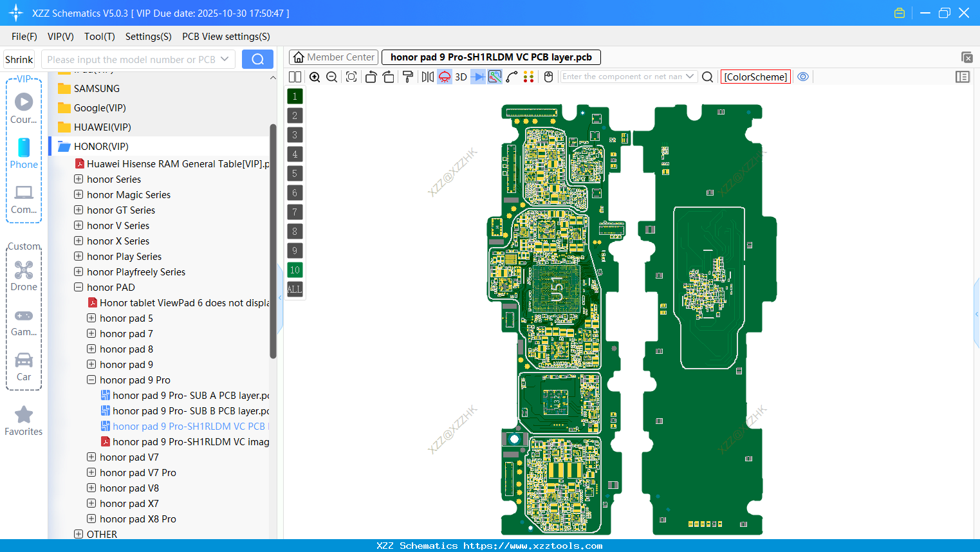980x552 pixels.
Task: Open the Favorites star icon
Action: [x=24, y=421]
